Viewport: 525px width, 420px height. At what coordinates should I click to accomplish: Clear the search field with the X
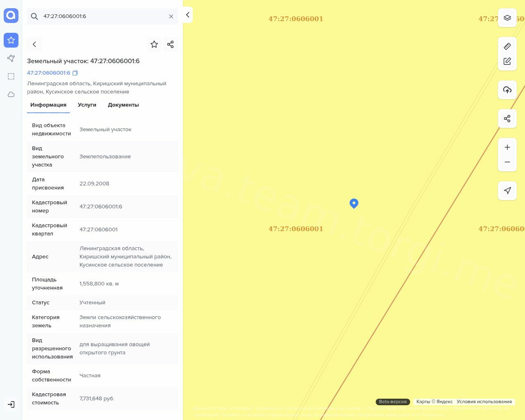point(171,16)
